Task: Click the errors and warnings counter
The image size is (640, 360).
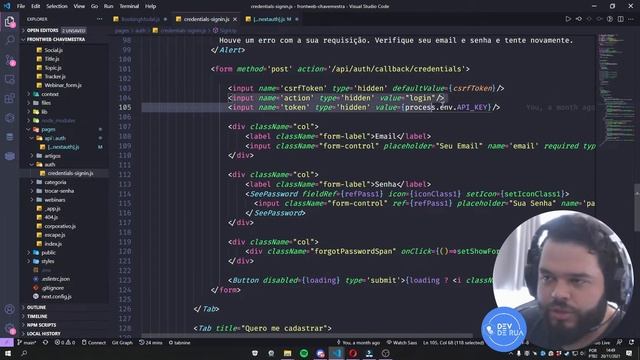Action: point(64,342)
